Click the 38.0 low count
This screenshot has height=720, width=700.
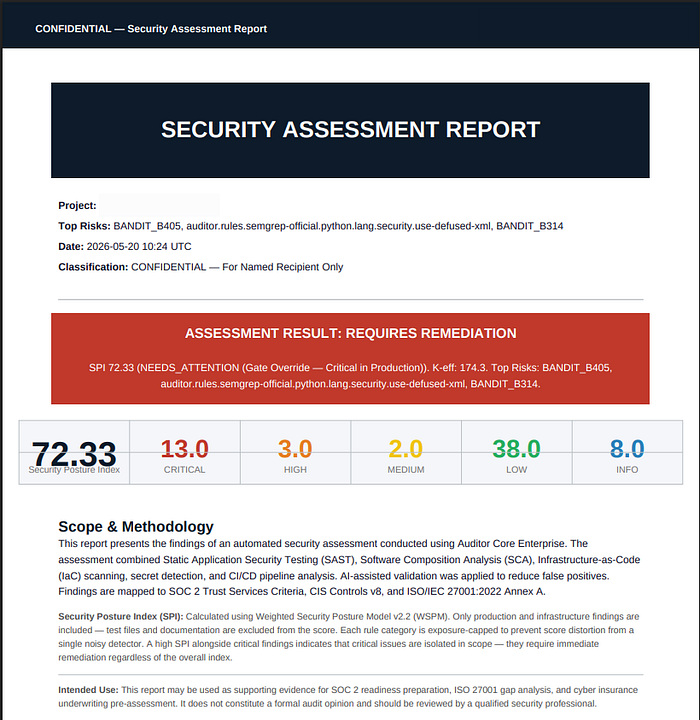[517, 449]
